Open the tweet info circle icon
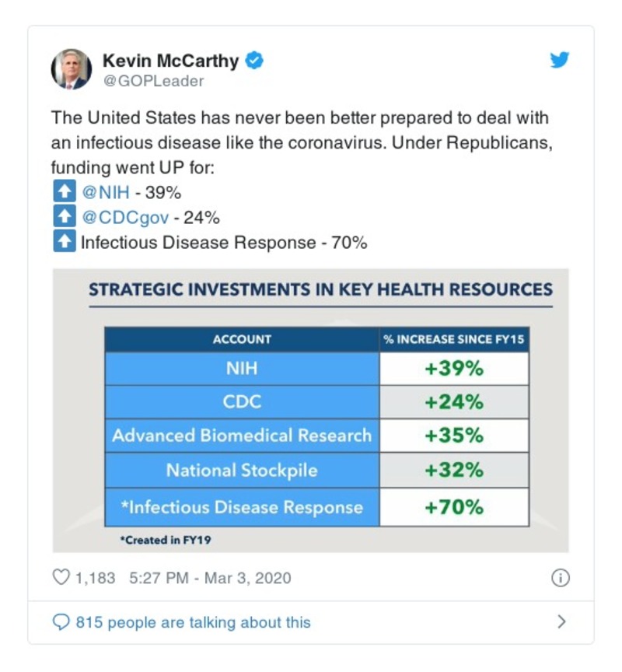This screenshot has height=672, width=622. (x=560, y=577)
